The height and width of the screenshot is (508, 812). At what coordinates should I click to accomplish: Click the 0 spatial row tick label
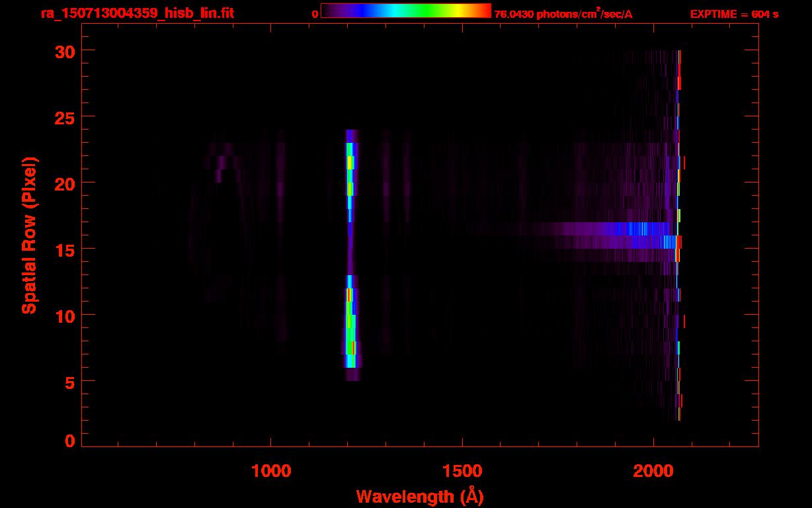coord(69,441)
